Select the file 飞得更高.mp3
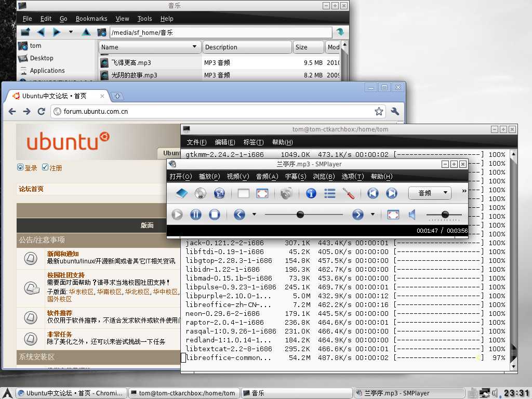 (x=131, y=63)
